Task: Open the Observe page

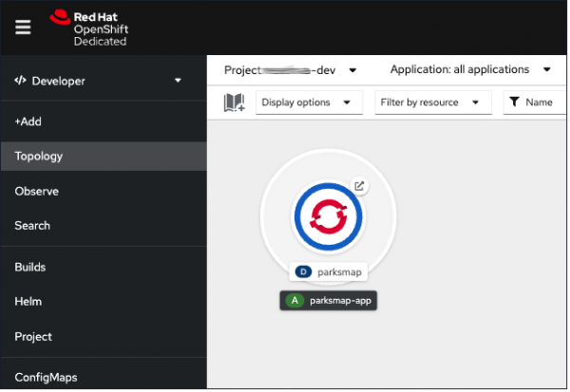Action: (37, 191)
